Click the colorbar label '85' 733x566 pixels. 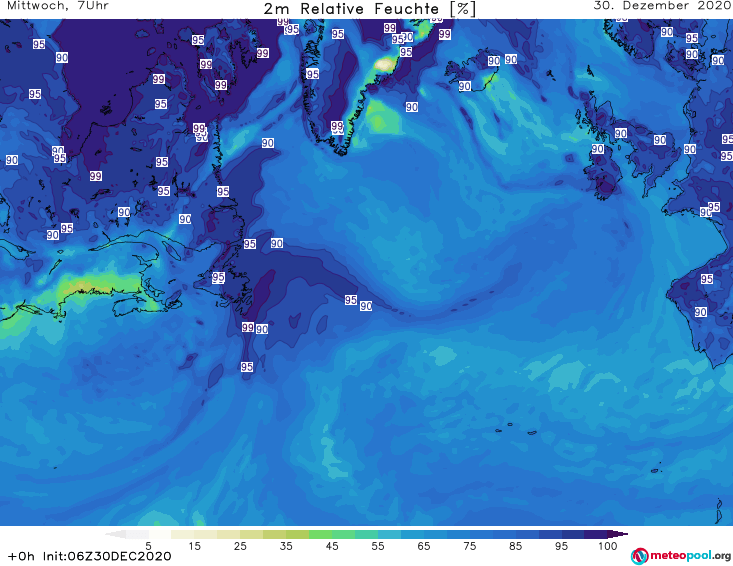click(x=516, y=546)
